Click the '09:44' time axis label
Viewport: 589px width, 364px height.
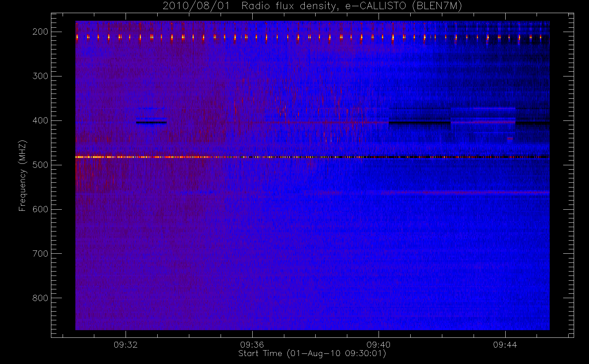click(x=505, y=345)
